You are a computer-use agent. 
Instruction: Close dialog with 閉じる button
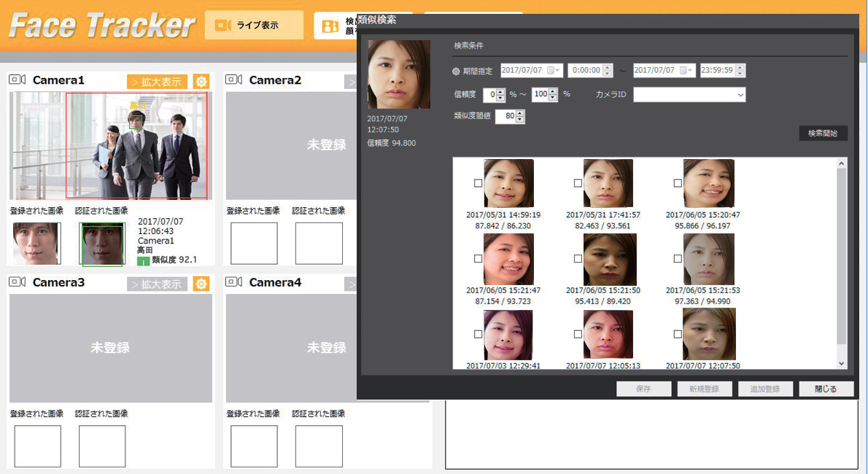[x=826, y=389]
